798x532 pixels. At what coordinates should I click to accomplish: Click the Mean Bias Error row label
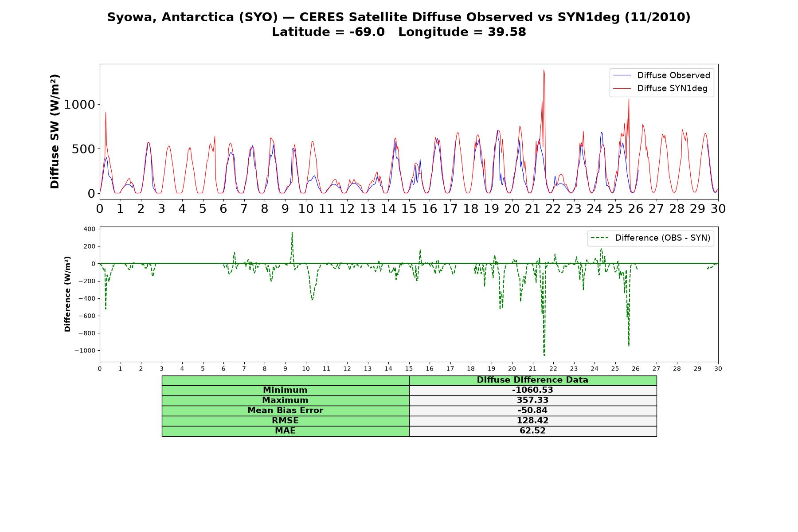tap(285, 411)
